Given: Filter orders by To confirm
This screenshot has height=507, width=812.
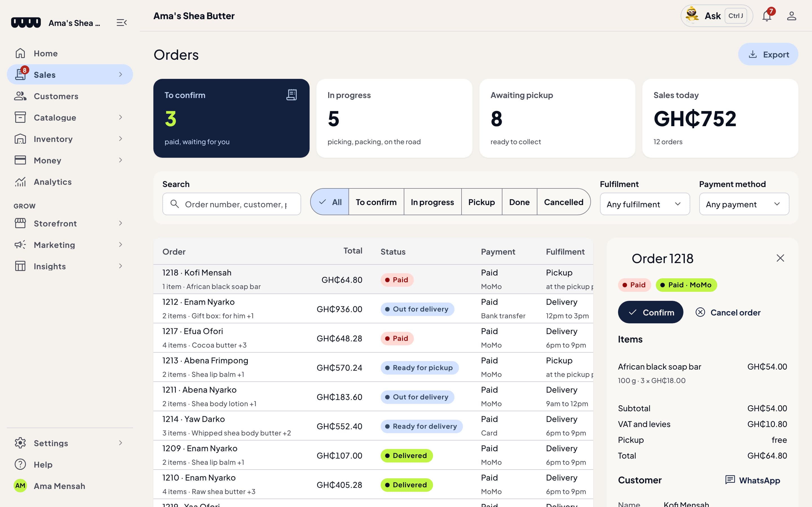Looking at the screenshot, I should point(376,202).
